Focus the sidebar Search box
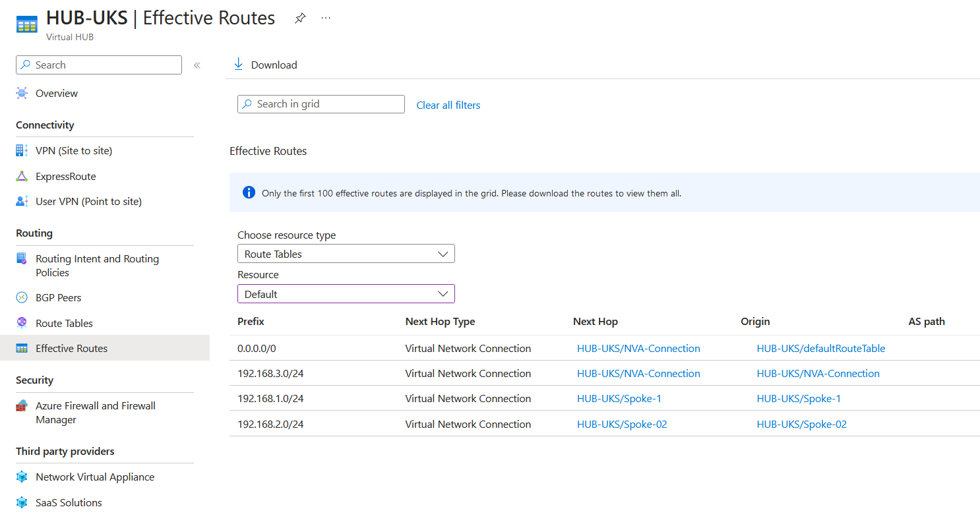 coord(99,65)
